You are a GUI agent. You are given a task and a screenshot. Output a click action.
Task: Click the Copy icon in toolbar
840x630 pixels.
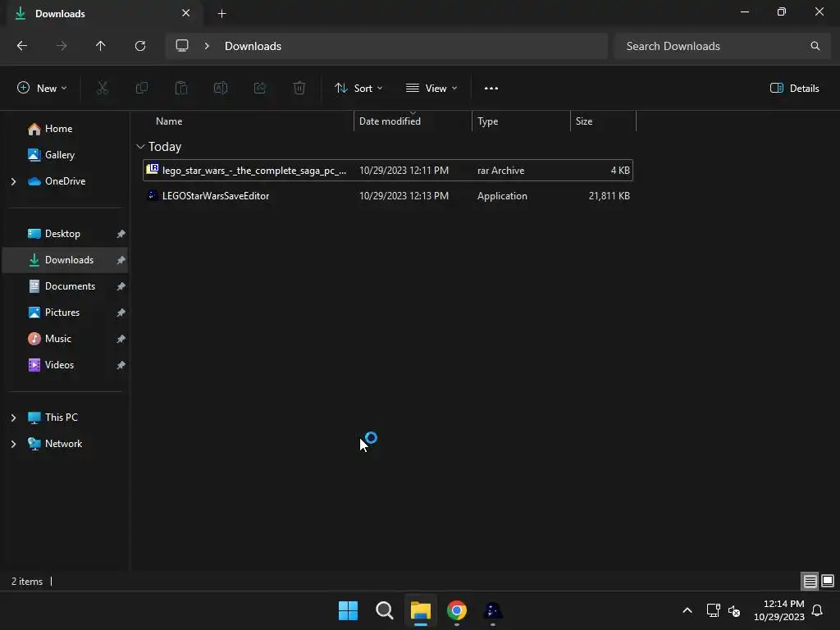[x=141, y=89]
